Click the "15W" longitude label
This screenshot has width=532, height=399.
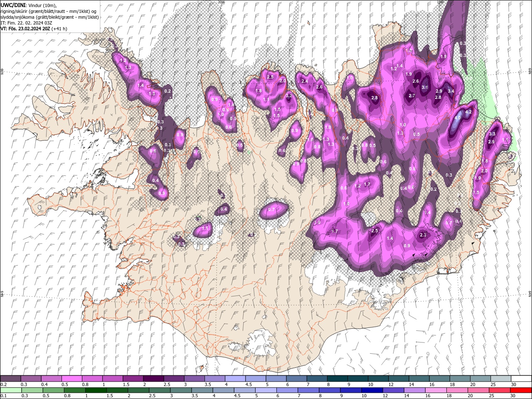[x=441, y=2]
